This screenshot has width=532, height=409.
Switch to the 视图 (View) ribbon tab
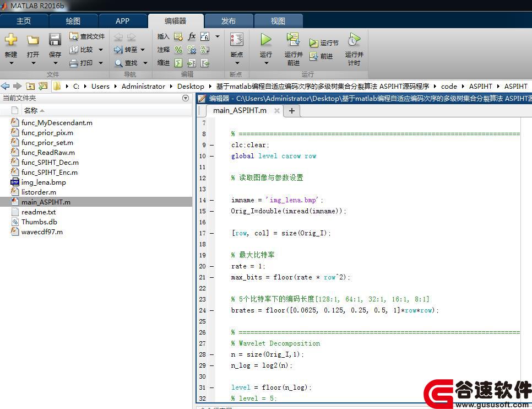click(278, 21)
